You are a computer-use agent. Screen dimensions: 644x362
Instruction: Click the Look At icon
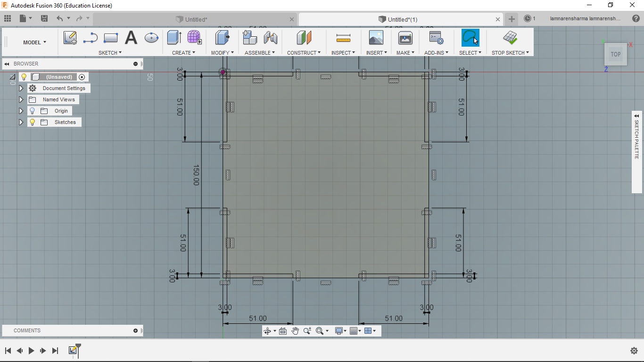point(283,331)
